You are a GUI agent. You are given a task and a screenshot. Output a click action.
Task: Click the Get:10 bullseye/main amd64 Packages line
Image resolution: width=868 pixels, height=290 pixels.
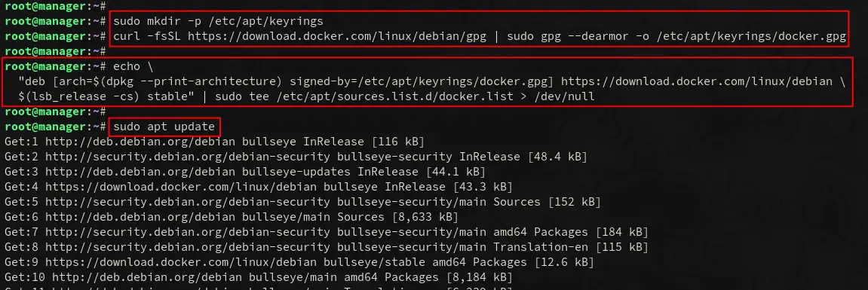coord(259,276)
